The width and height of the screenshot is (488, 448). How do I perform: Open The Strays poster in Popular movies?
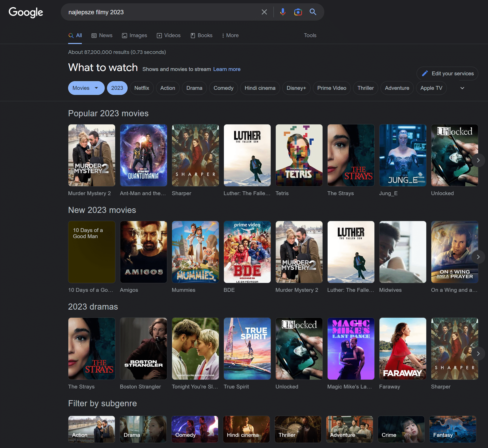pos(351,155)
